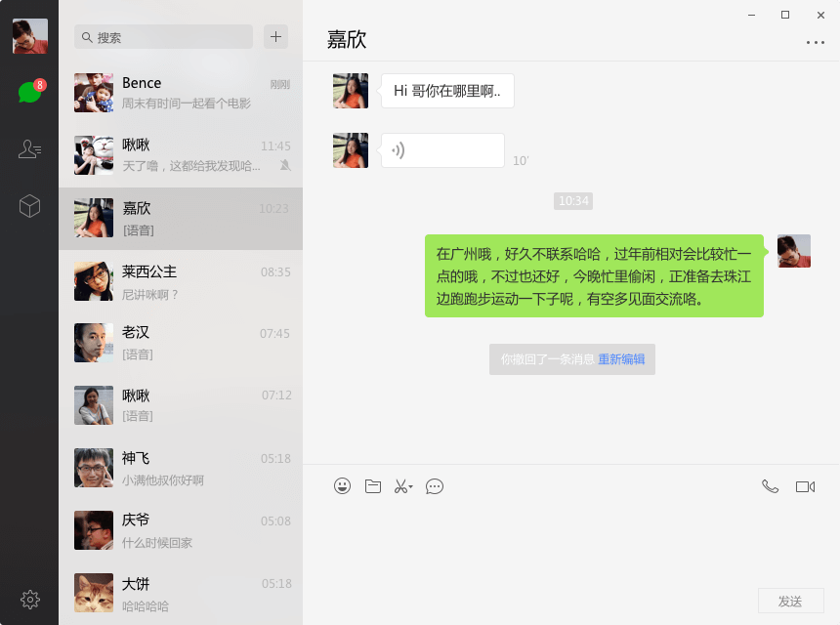Image resolution: width=840 pixels, height=625 pixels.
Task: Open the emoji picker
Action: coord(342,485)
